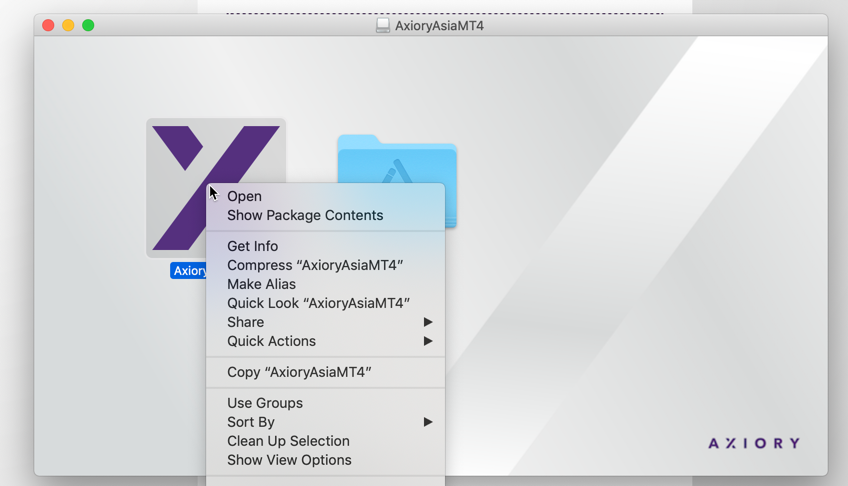
Task: Choose Make Alias
Action: (326, 284)
